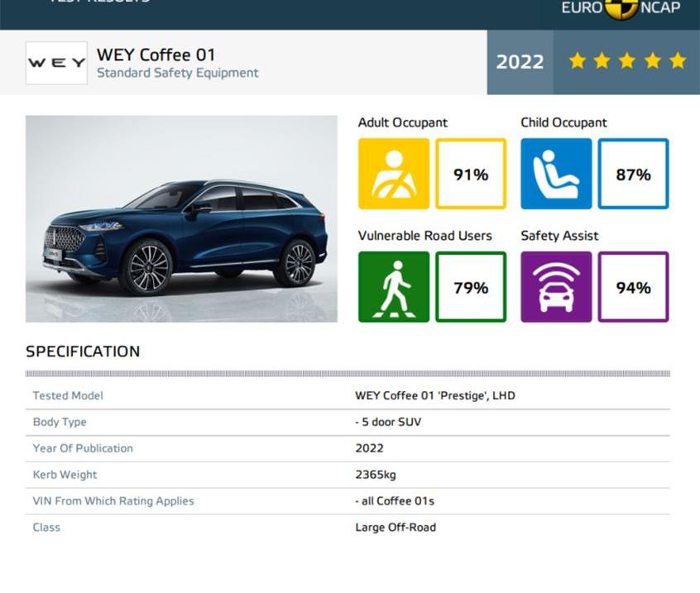700x593 pixels.
Task: Click the Body Type row label
Action: pos(60,422)
